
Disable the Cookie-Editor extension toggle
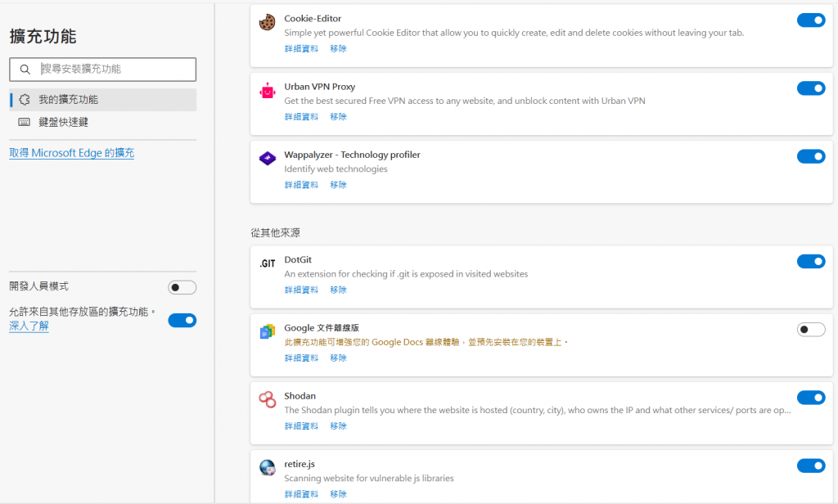tap(811, 20)
